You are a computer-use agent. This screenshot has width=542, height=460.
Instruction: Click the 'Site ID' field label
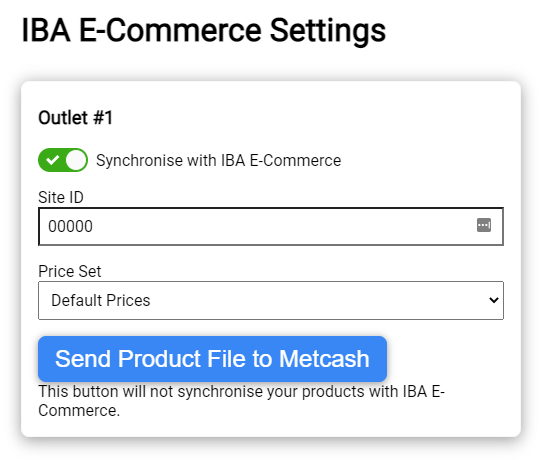tap(61, 197)
